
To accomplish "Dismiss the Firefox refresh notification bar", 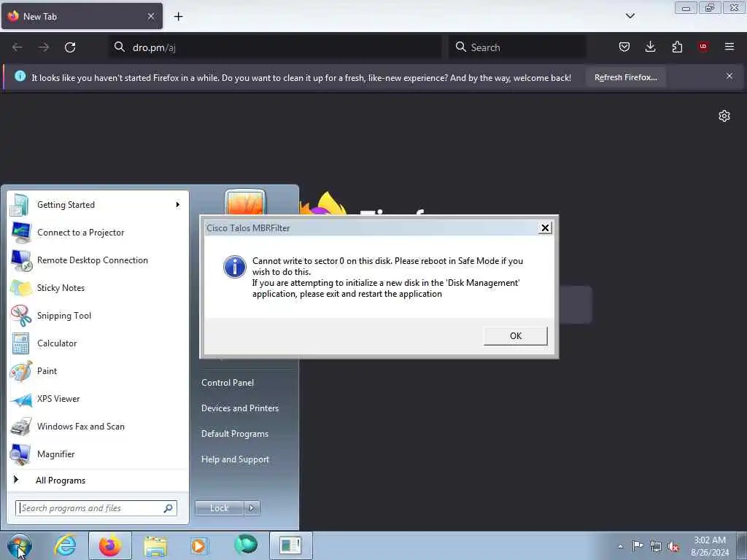I will click(x=729, y=76).
